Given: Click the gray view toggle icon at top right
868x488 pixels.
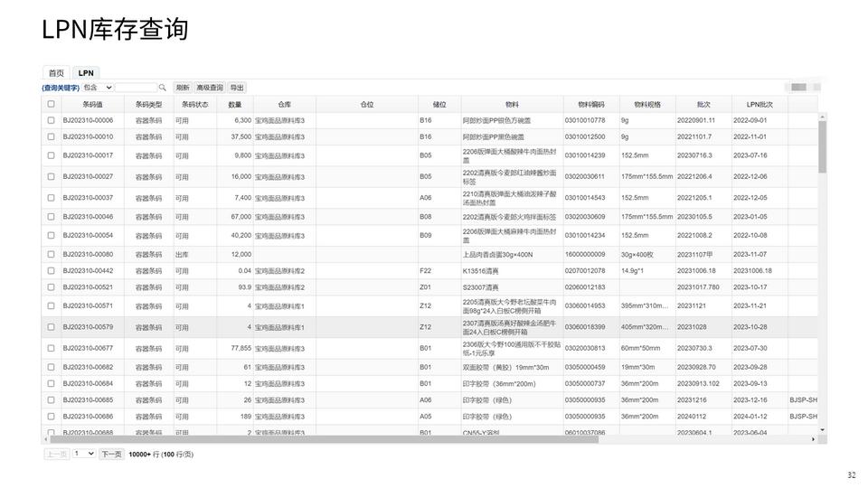Looking at the screenshot, I should [798, 87].
